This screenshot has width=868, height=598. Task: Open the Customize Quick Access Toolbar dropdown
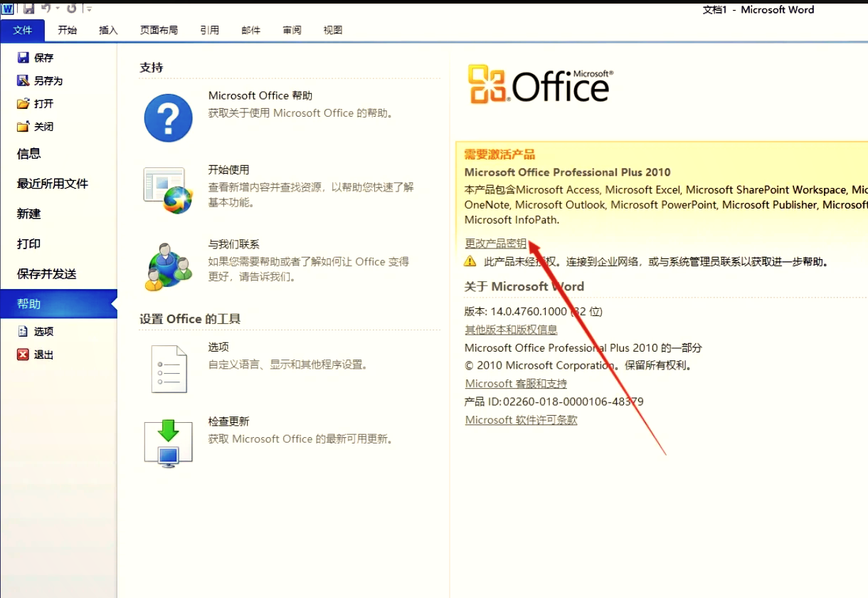[89, 7]
